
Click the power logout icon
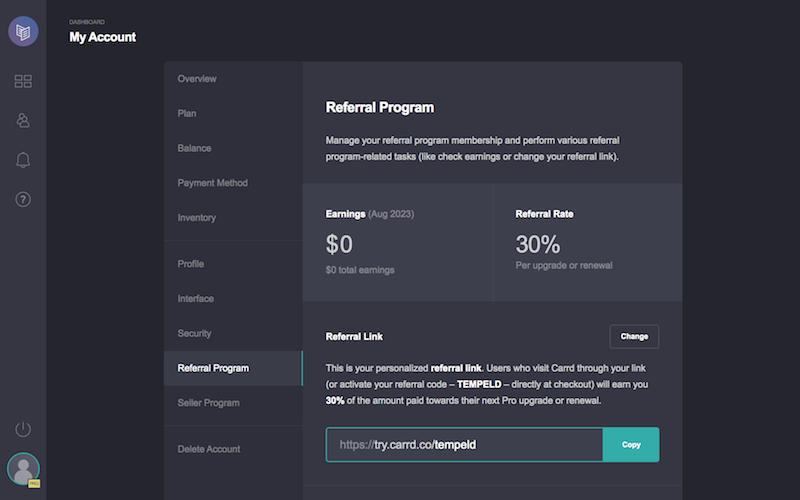point(23,429)
